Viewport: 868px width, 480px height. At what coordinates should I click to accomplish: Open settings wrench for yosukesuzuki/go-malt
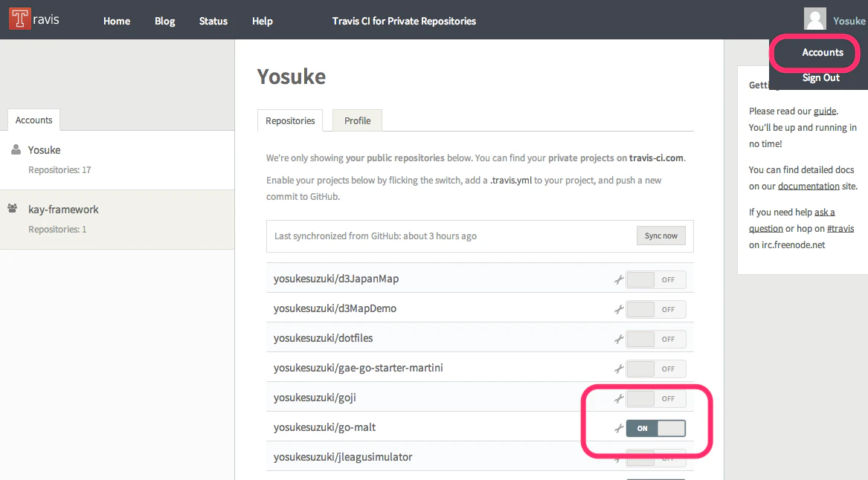[619, 428]
